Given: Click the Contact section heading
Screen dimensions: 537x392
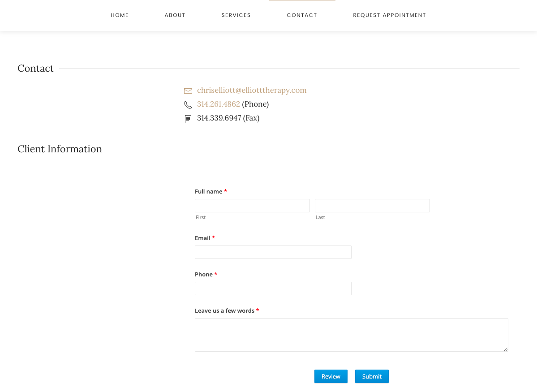Looking at the screenshot, I should tap(36, 69).
